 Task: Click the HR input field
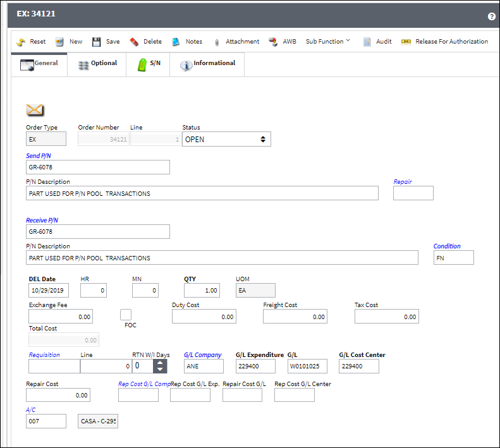[x=94, y=291]
